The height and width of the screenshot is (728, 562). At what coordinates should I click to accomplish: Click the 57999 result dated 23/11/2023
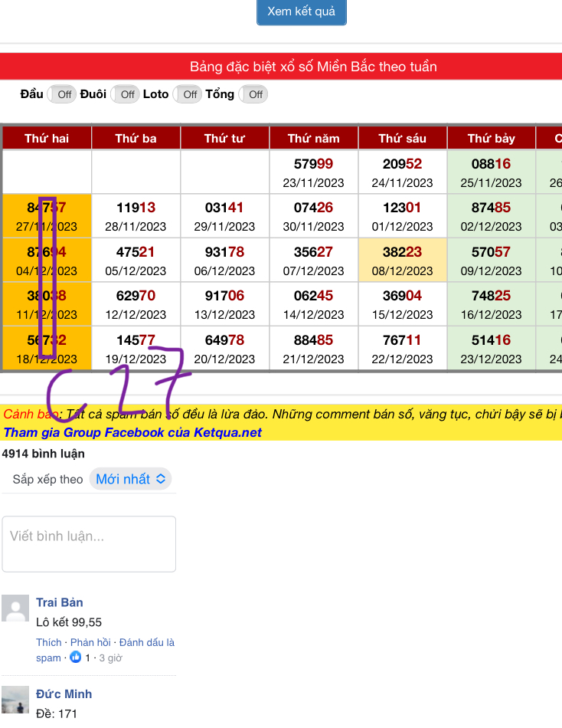(313, 172)
